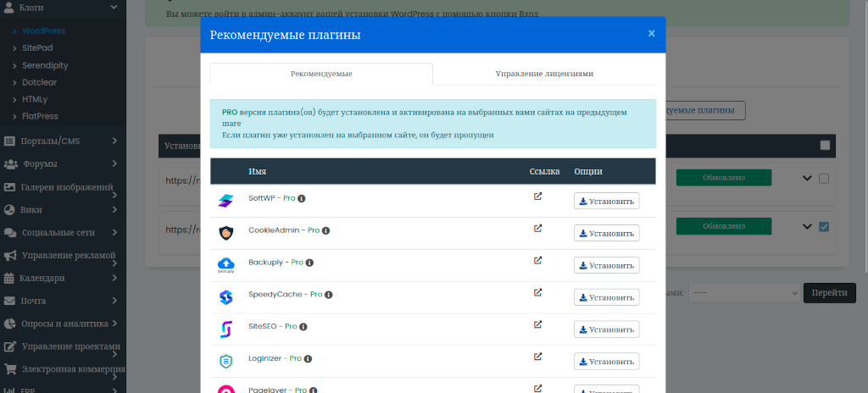Image resolution: width=868 pixels, height=393 pixels.
Task: Click the Перейти button
Action: click(x=829, y=293)
